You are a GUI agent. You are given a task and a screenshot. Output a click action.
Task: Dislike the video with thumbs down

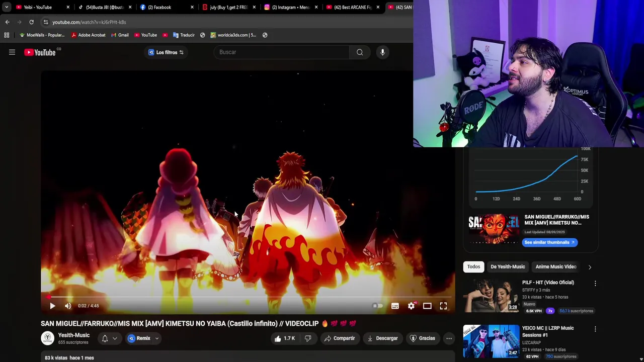pyautogui.click(x=308, y=338)
